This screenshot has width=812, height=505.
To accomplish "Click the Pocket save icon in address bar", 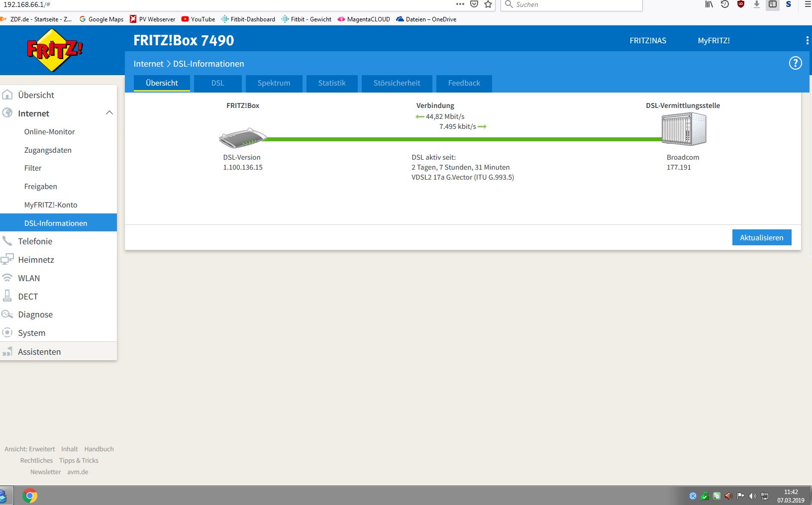I will click(x=474, y=4).
